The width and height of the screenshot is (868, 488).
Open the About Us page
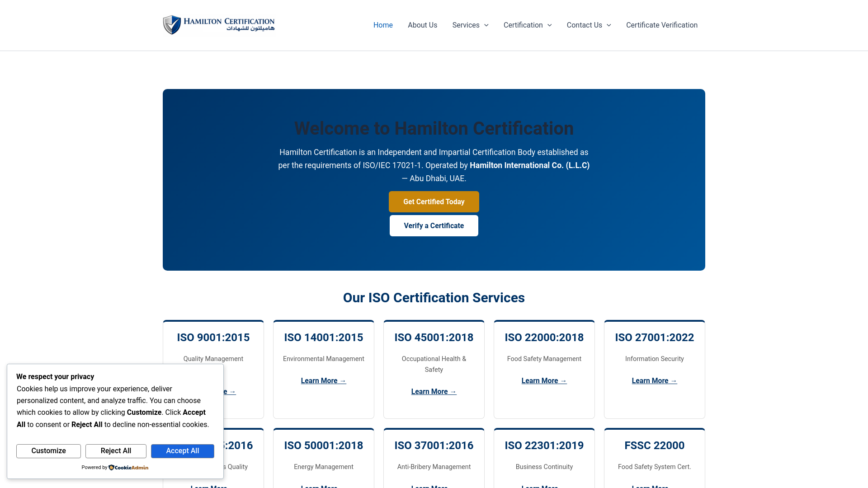click(x=422, y=25)
